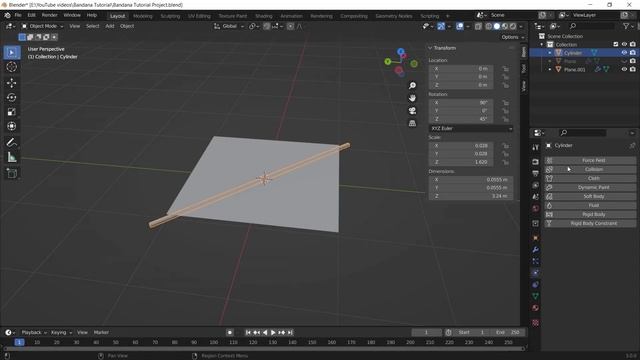Select the Measure tool

[11, 157]
